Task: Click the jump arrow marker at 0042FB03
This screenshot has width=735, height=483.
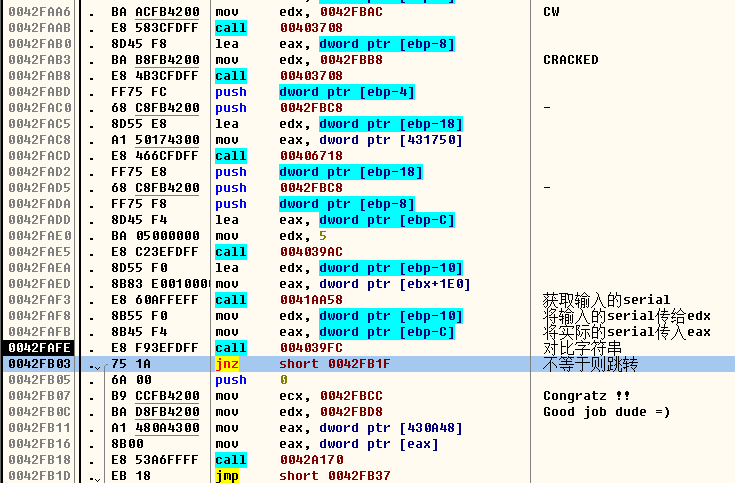Action: [x=96, y=366]
